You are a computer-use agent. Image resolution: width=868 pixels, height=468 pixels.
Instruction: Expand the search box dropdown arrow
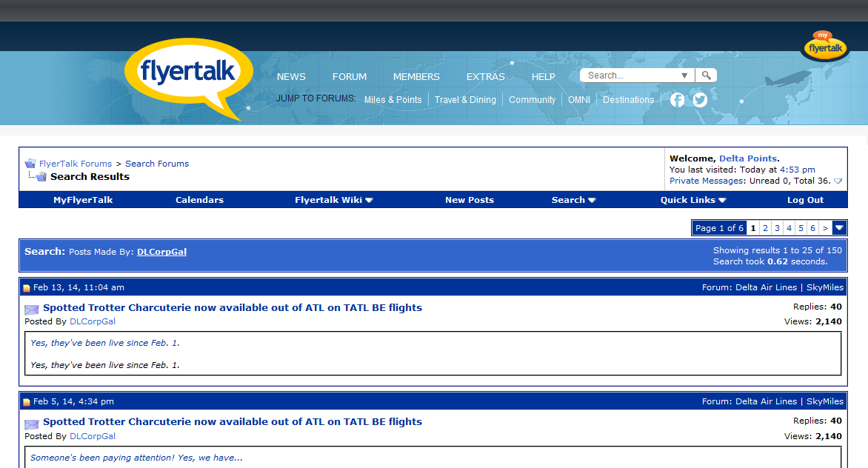coord(684,76)
